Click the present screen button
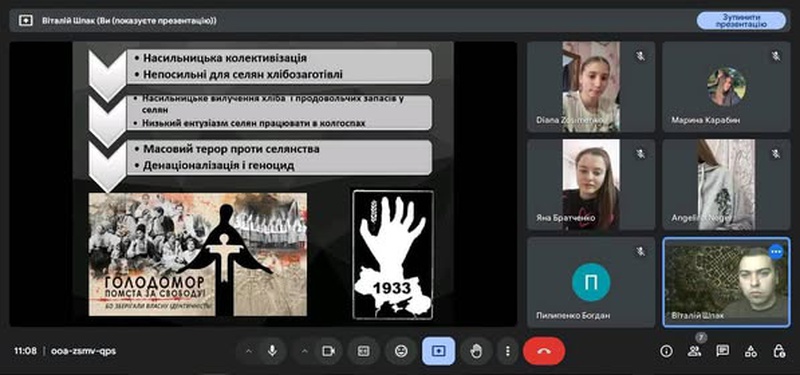The height and width of the screenshot is (375, 800). click(438, 351)
